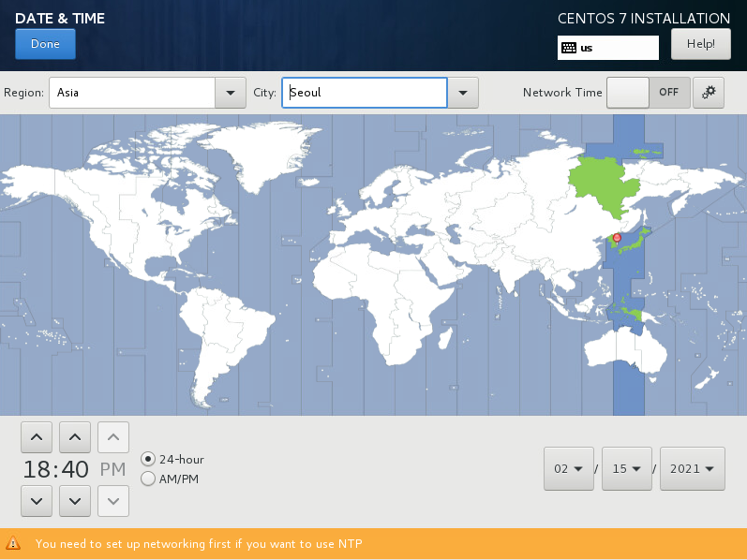Expand the City dropdown arrow
This screenshot has height=560, width=747.
(463, 93)
